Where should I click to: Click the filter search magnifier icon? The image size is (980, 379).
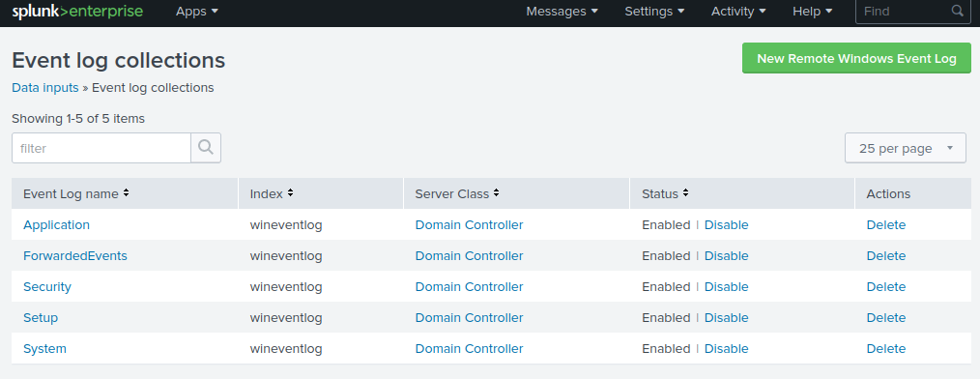pyautogui.click(x=206, y=148)
